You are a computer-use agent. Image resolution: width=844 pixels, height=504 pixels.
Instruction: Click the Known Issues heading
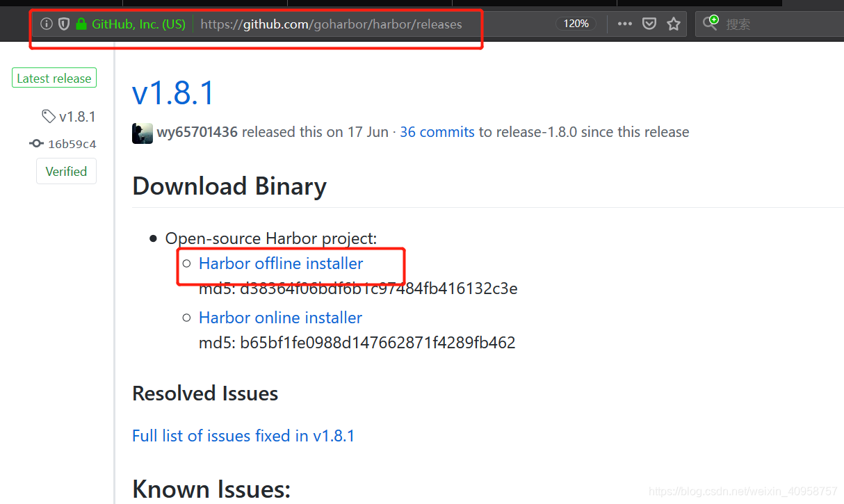211,489
